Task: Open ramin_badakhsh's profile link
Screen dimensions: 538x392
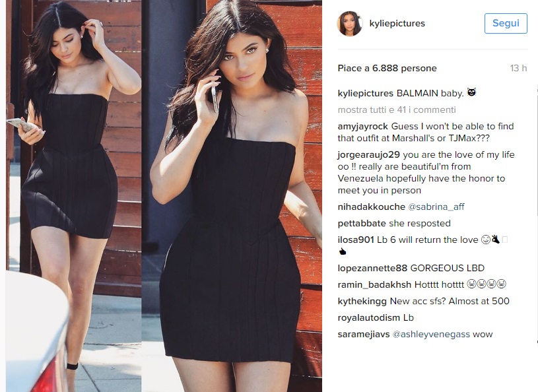Action: tap(374, 284)
